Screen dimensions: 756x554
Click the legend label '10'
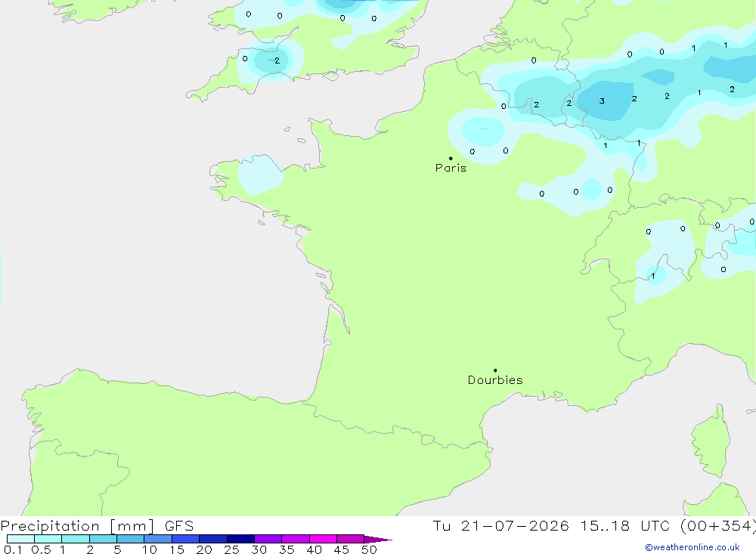point(150,549)
